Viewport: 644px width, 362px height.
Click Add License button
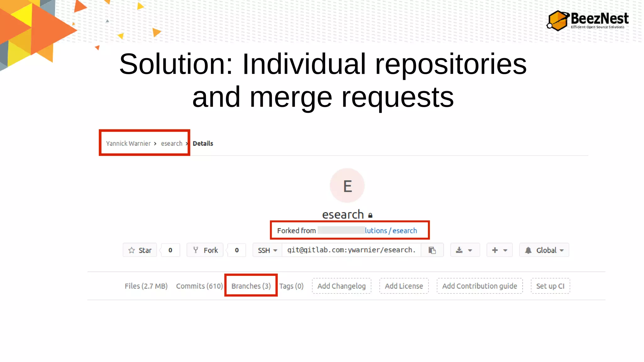404,286
